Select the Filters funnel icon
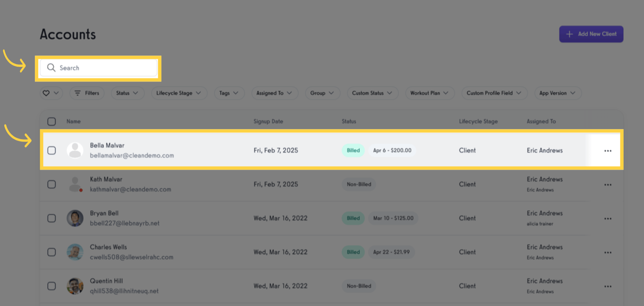Image resolution: width=644 pixels, height=306 pixels. click(78, 93)
